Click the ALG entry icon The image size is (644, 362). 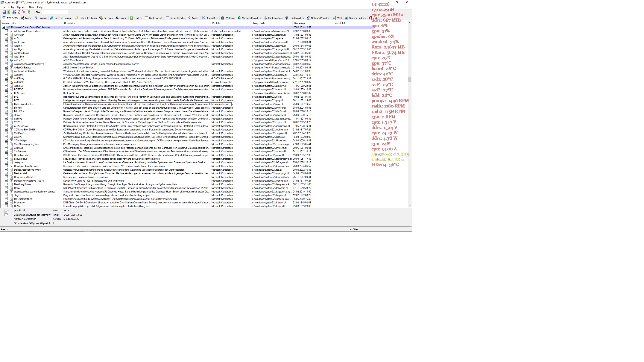click(11, 38)
